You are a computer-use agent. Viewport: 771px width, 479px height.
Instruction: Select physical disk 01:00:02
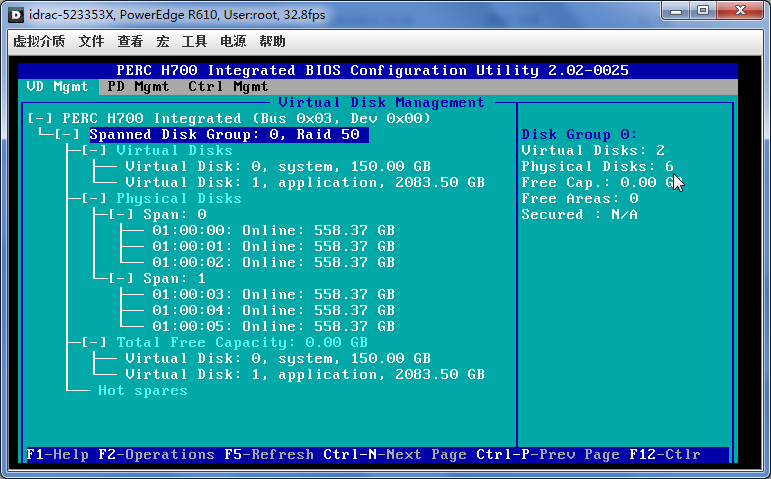(x=273, y=263)
